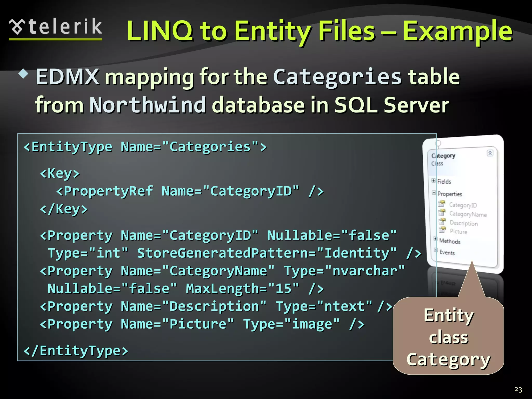Click the CategoryName property label

[468, 214]
